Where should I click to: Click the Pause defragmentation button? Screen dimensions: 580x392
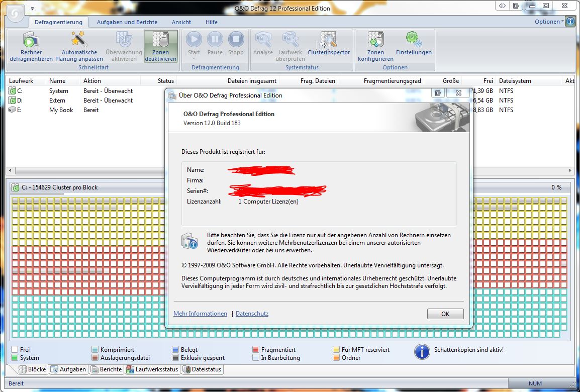pyautogui.click(x=215, y=39)
